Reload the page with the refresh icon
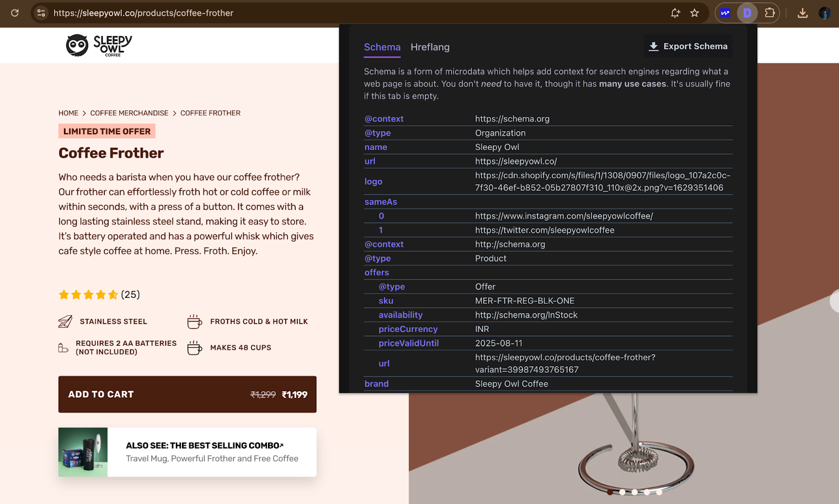 pyautogui.click(x=15, y=13)
